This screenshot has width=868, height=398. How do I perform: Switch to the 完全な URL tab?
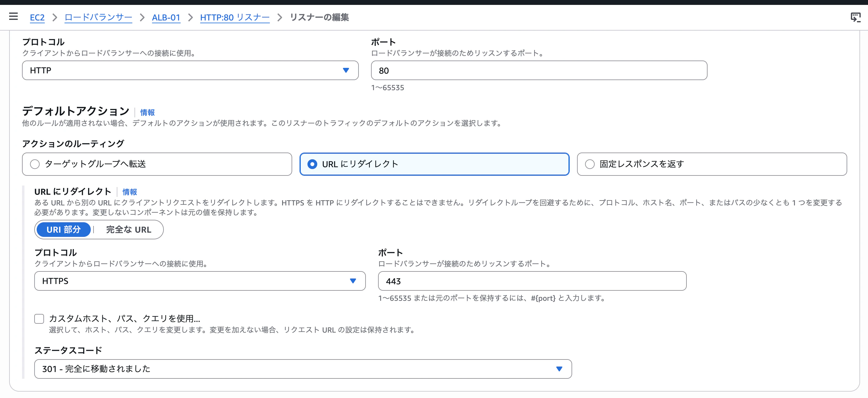(x=129, y=230)
